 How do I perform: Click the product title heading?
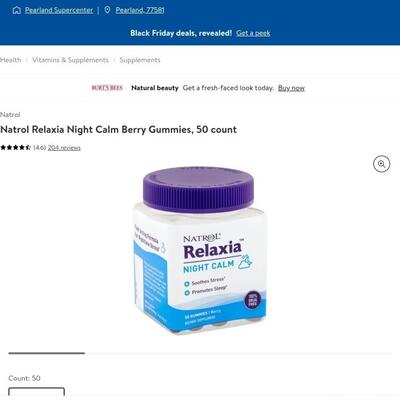pyautogui.click(x=119, y=129)
